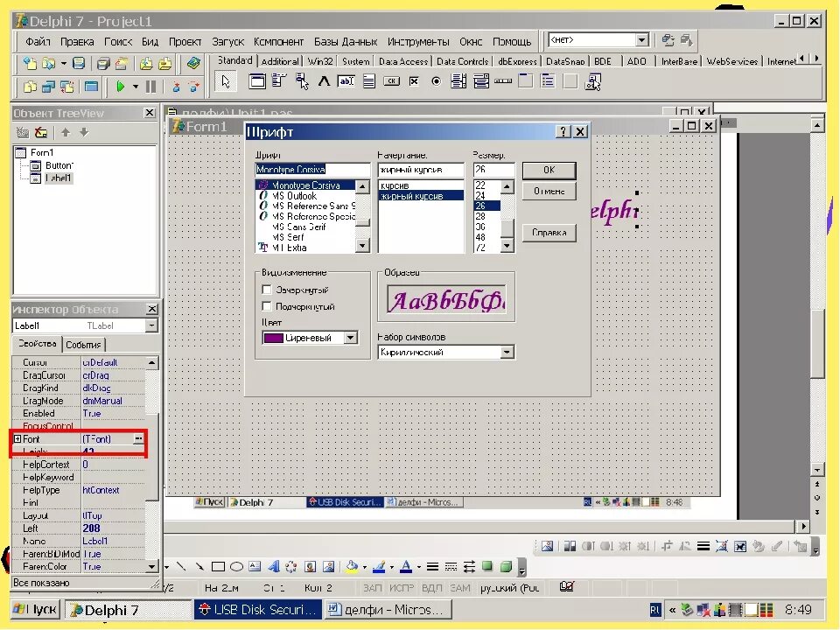
Task: Select MS Outlook in the font list
Action: point(295,196)
